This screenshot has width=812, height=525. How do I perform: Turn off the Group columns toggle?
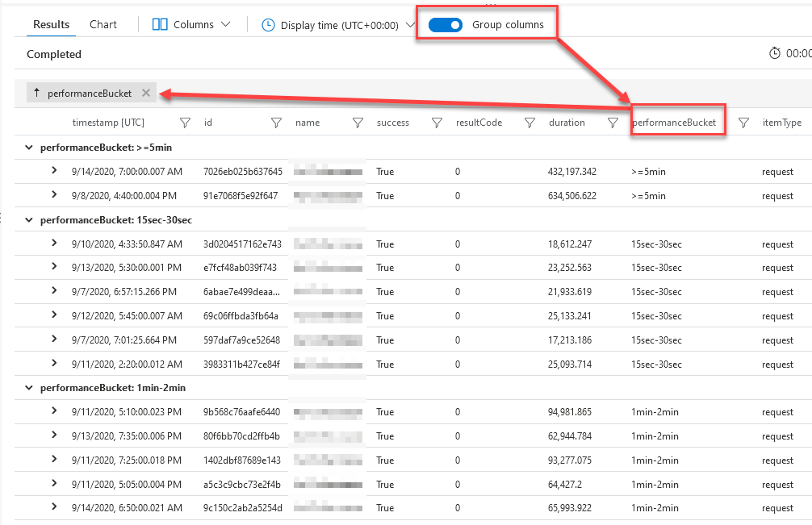coord(445,25)
